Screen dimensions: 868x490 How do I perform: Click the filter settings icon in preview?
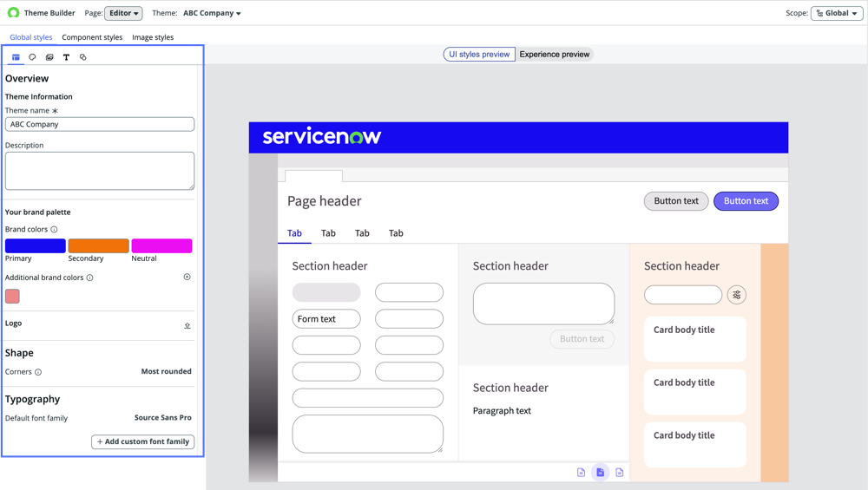tap(736, 295)
